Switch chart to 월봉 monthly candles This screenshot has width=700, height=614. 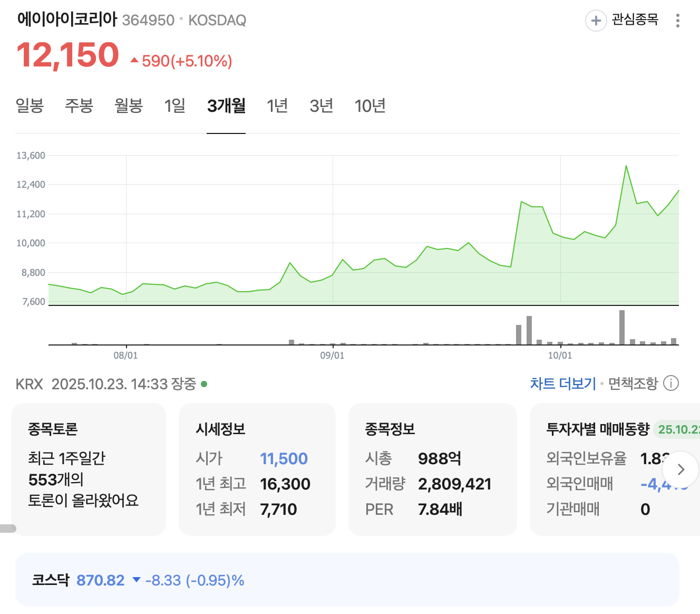[x=129, y=106]
